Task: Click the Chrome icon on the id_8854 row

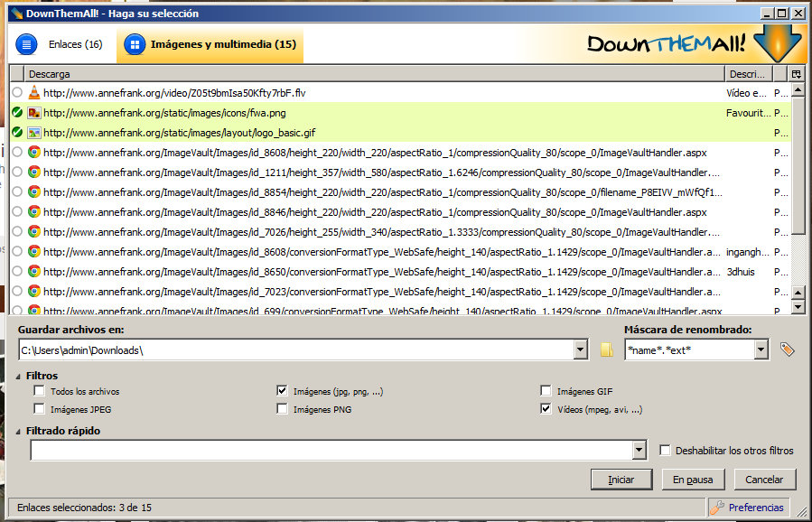Action: (x=34, y=192)
